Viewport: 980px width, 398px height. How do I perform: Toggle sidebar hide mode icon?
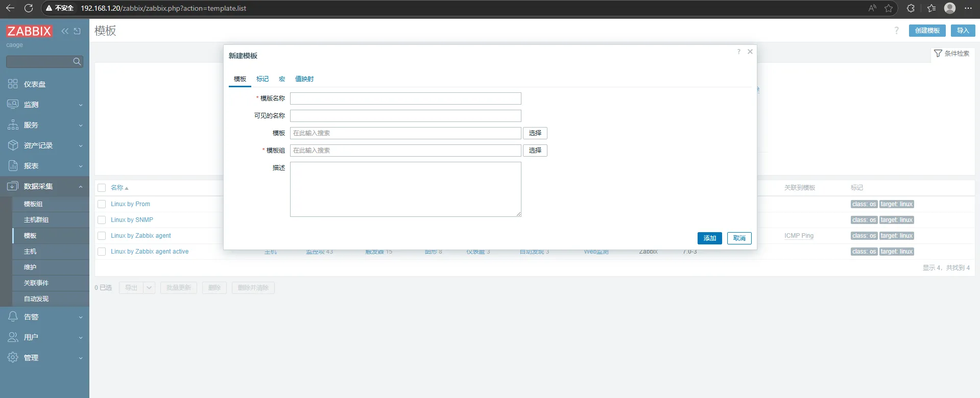(77, 31)
